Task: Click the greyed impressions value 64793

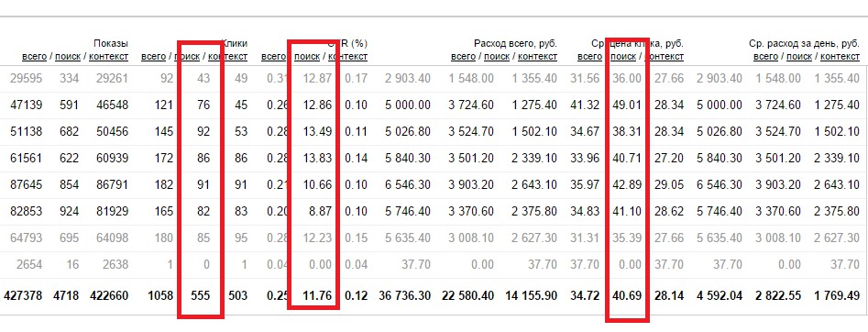Action: coord(26,238)
